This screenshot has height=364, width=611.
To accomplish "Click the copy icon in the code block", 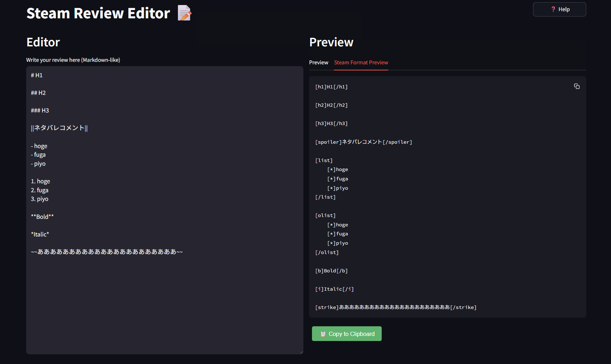I will [576, 86].
